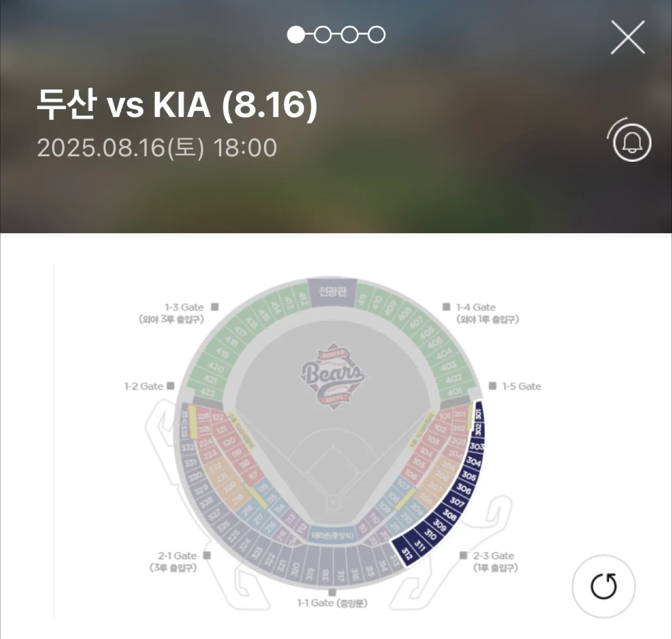The width and height of the screenshot is (672, 639).
Task: Select the 전광판 scoreboard block
Action: point(332,292)
